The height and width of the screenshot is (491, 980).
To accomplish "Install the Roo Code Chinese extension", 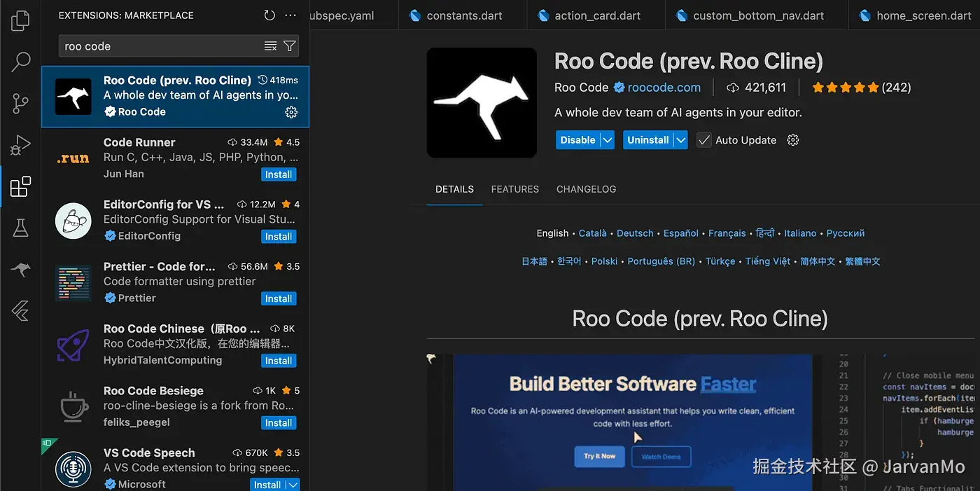I will (x=279, y=361).
